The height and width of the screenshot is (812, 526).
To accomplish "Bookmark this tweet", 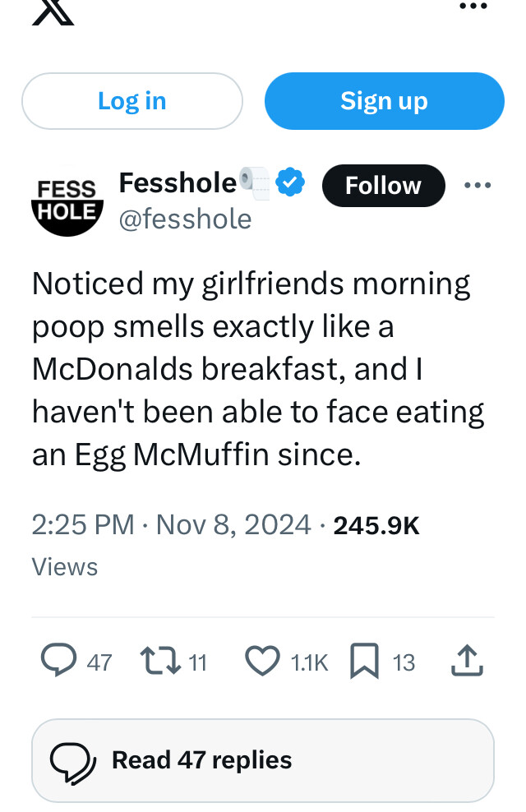I will (362, 661).
